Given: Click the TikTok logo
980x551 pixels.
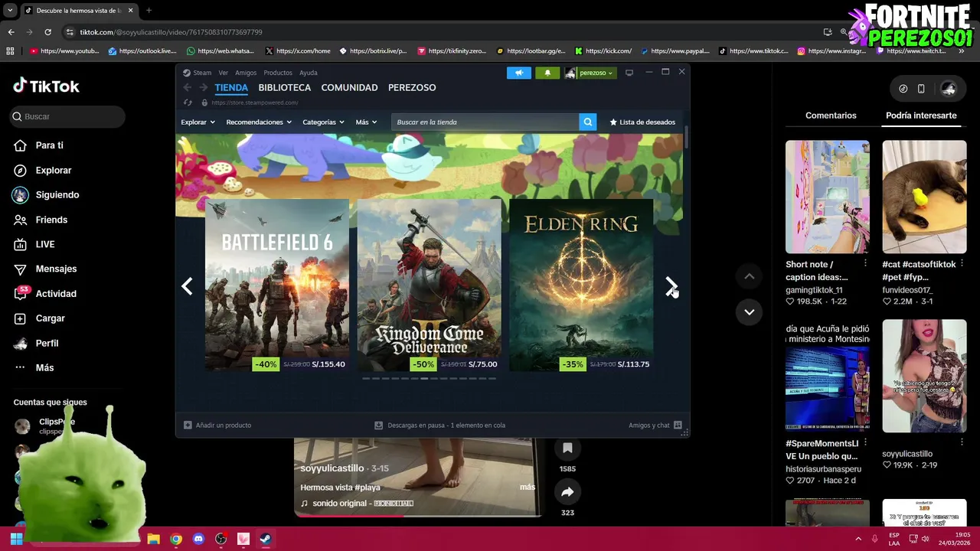Looking at the screenshot, I should pos(46,86).
